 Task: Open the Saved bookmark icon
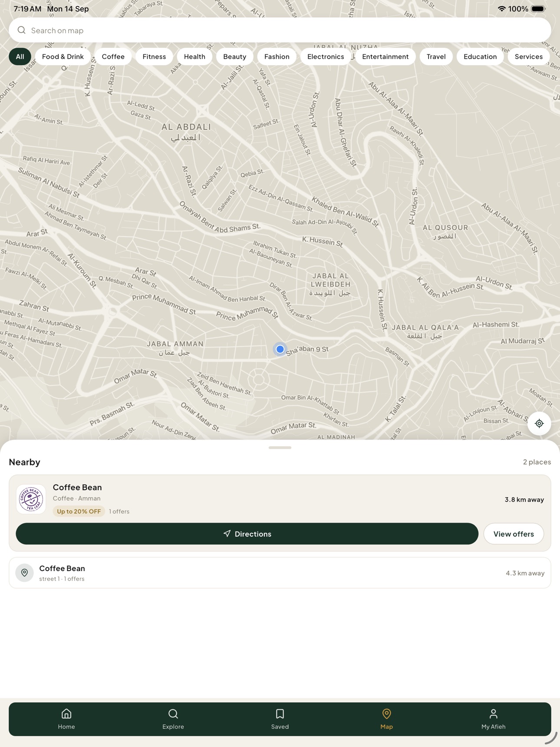click(280, 714)
